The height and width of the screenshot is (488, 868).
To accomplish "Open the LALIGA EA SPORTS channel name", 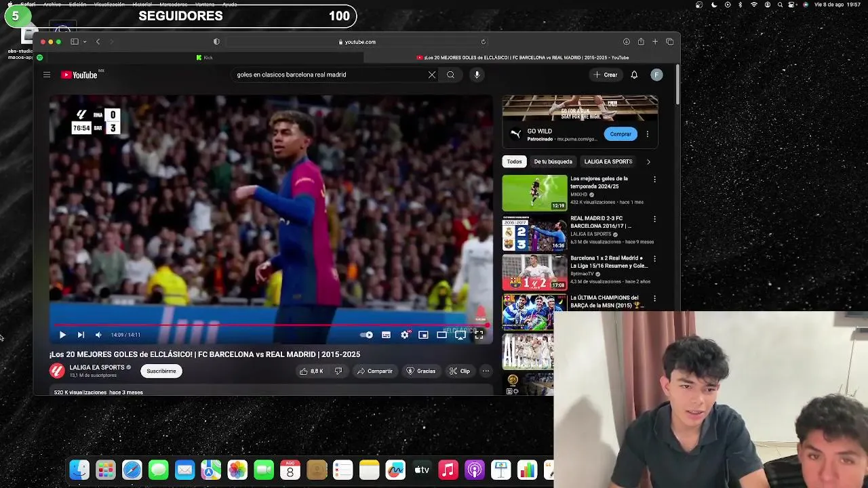I will point(97,367).
